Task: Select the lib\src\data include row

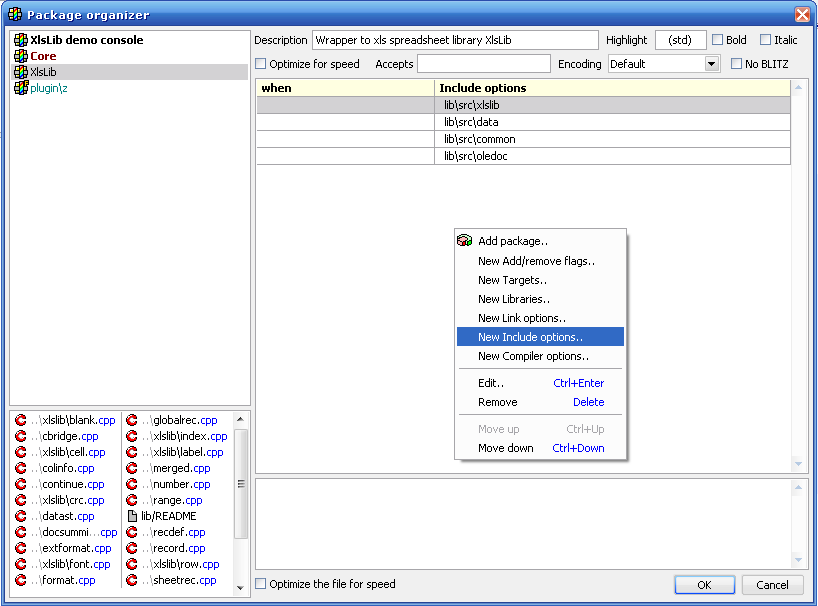Action: point(612,122)
